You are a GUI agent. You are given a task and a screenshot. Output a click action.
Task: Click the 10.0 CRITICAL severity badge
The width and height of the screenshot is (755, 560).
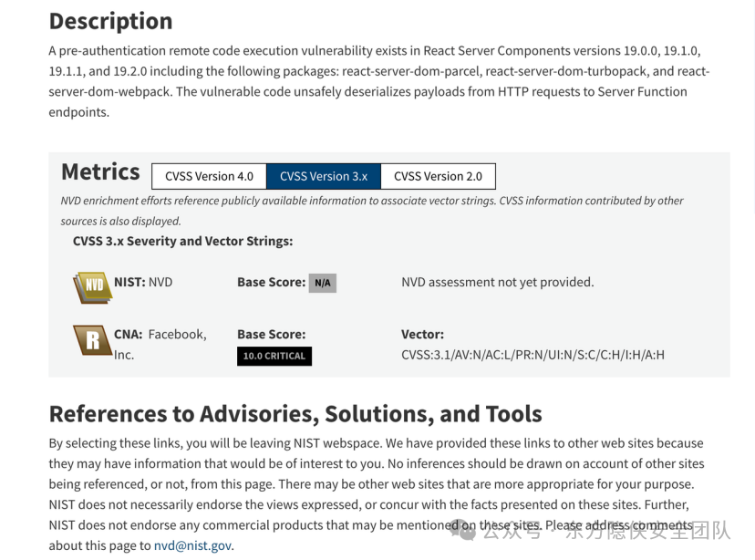(274, 357)
